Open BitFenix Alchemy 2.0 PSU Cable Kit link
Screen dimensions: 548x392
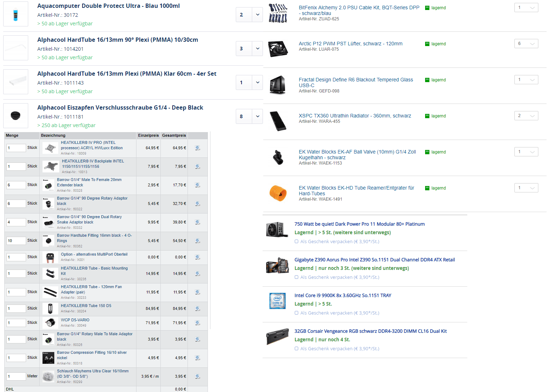point(359,10)
